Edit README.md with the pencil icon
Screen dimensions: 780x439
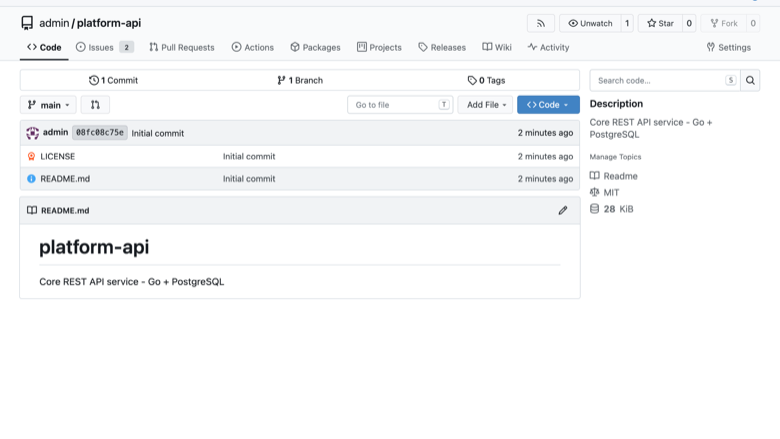point(563,210)
